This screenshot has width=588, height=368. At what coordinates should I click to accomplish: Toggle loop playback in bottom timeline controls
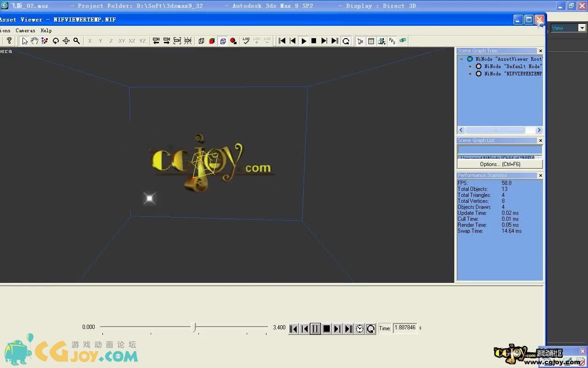tap(371, 328)
